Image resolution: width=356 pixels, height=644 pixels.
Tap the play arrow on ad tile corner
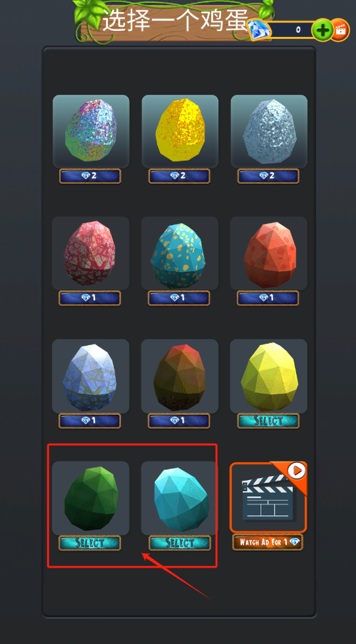point(297,471)
